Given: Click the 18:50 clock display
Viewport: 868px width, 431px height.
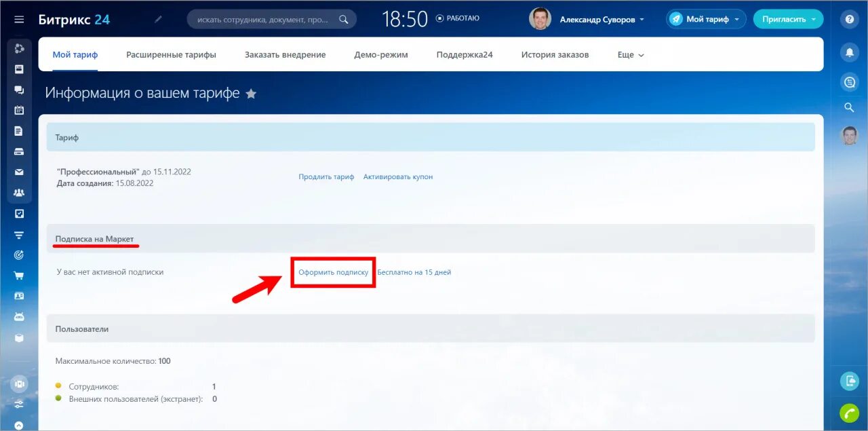Looking at the screenshot, I should (405, 19).
